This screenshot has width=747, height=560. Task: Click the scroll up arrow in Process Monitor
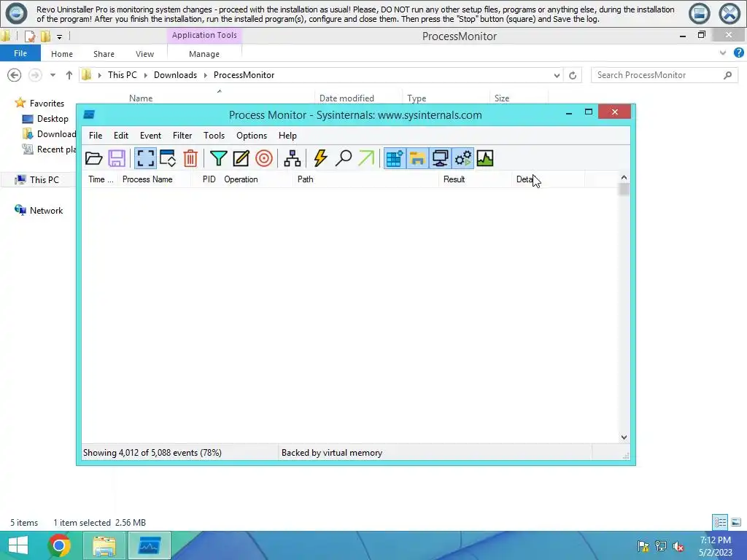point(624,178)
